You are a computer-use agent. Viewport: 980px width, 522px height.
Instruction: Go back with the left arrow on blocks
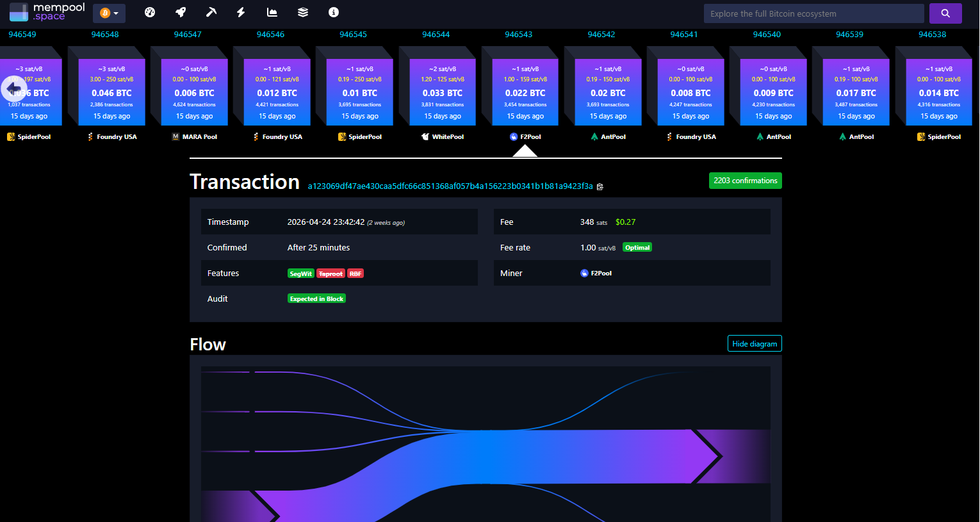pos(13,88)
